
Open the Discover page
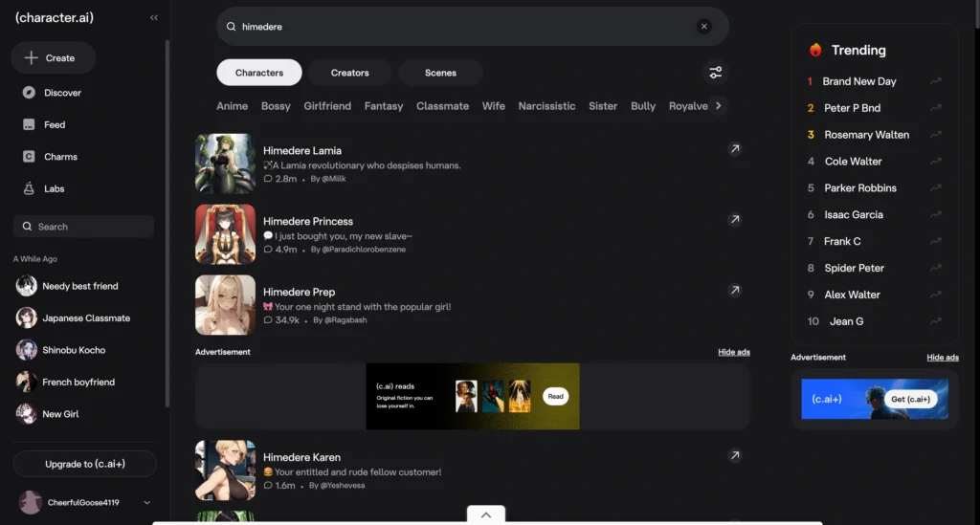click(x=61, y=93)
